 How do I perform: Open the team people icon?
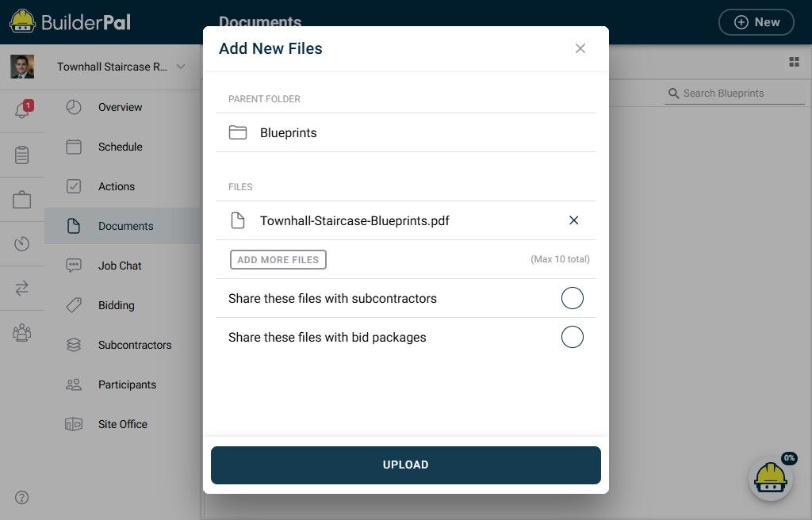tap(22, 333)
